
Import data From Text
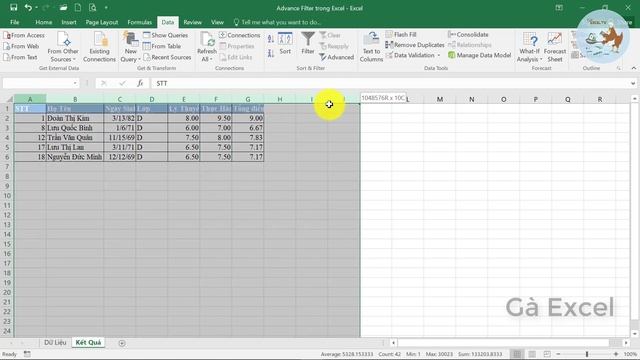(20, 57)
